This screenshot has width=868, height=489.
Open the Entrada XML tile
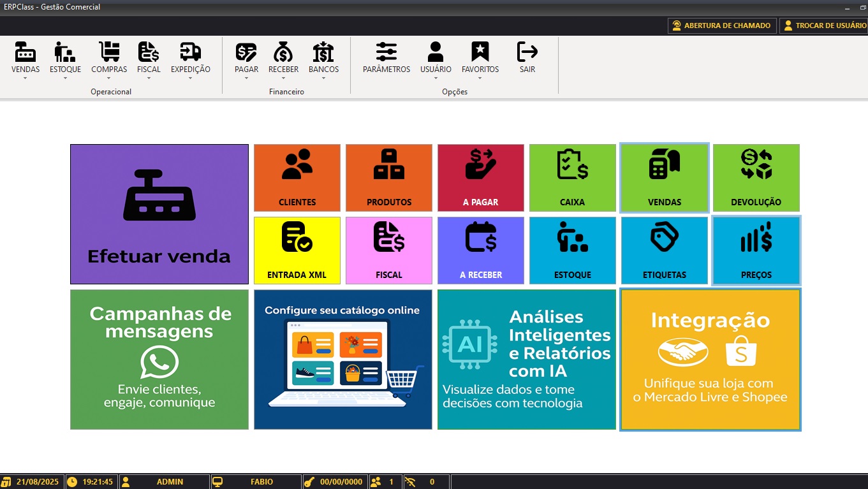(x=297, y=251)
